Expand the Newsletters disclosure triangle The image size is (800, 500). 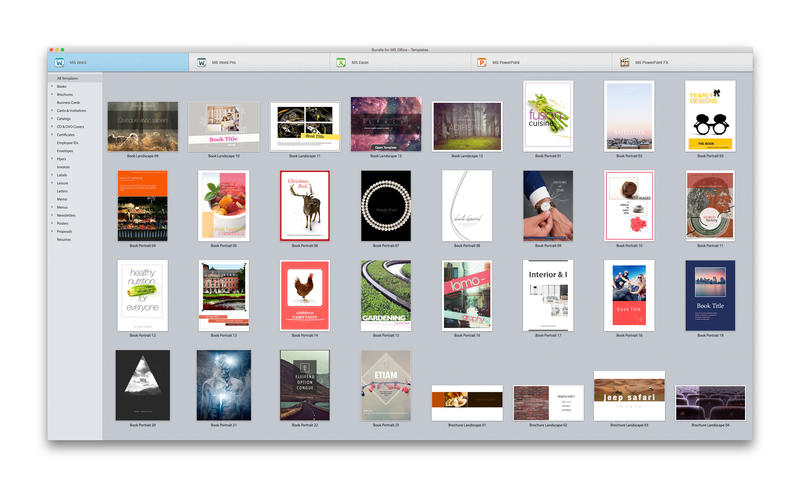(51, 215)
